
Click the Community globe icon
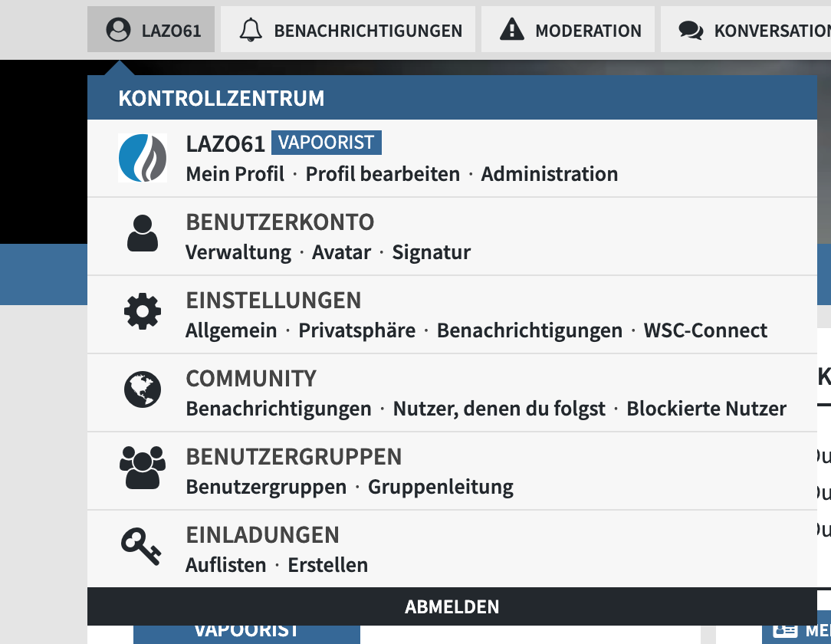pyautogui.click(x=143, y=390)
